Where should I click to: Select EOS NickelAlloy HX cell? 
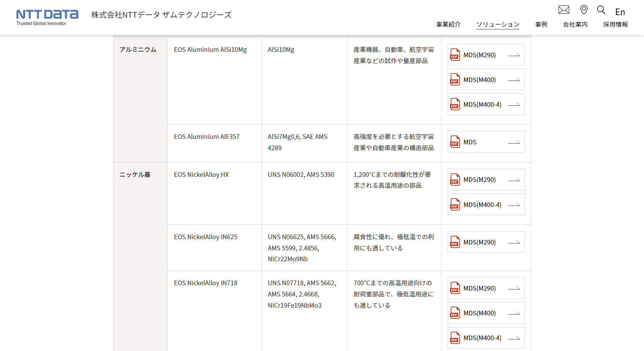[x=215, y=193]
